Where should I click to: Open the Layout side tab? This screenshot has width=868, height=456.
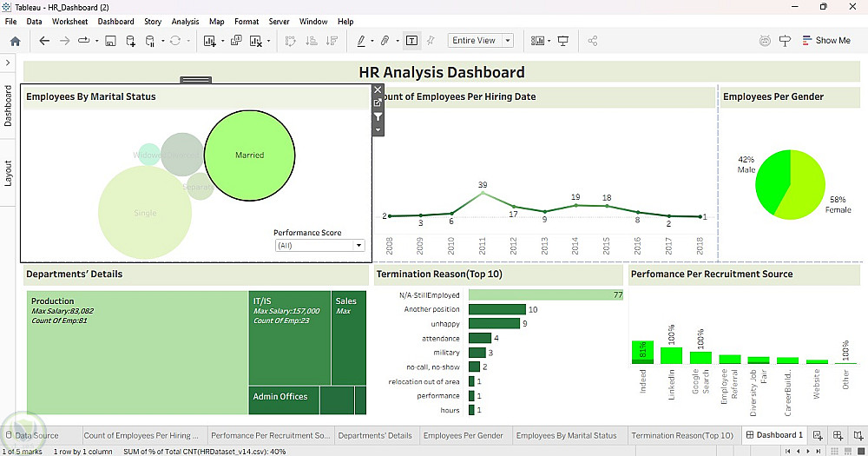pos(8,173)
